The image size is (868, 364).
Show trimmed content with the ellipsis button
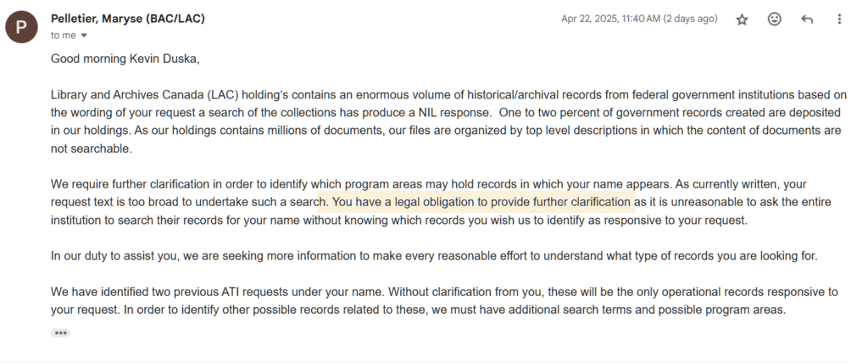[60, 333]
